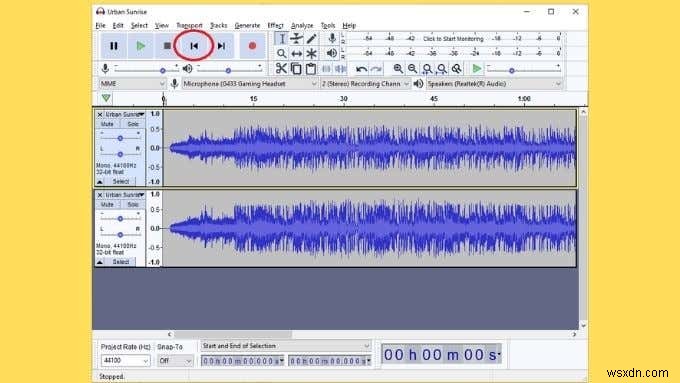Screen dimensions: 680x383
Task: Select the Selection (I-beam) tool
Action: pos(281,39)
